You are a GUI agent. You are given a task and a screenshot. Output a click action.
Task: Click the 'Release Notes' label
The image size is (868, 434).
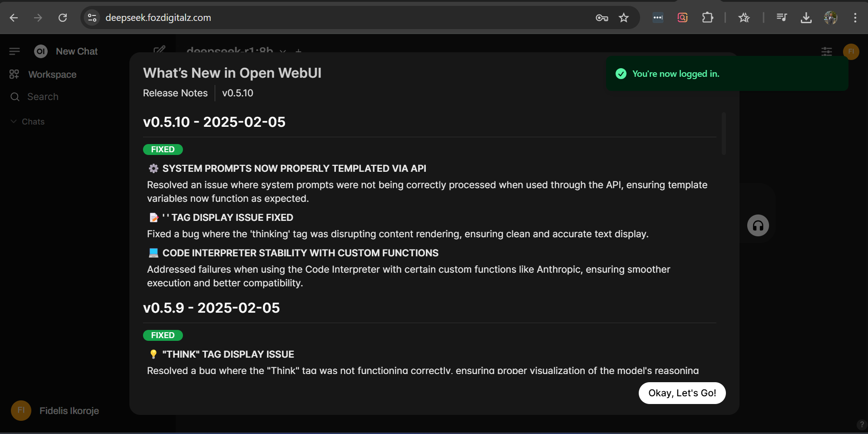point(175,93)
